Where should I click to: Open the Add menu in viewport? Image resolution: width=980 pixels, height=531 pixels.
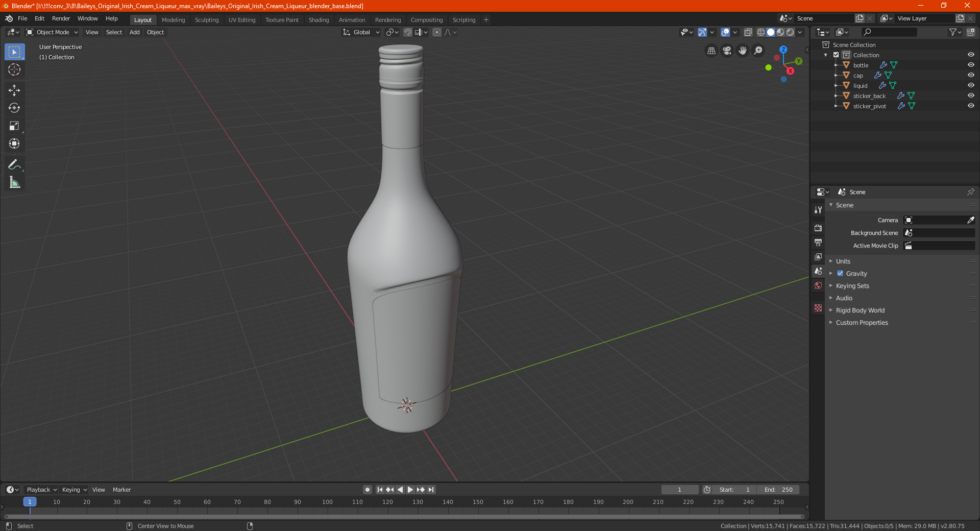click(134, 32)
